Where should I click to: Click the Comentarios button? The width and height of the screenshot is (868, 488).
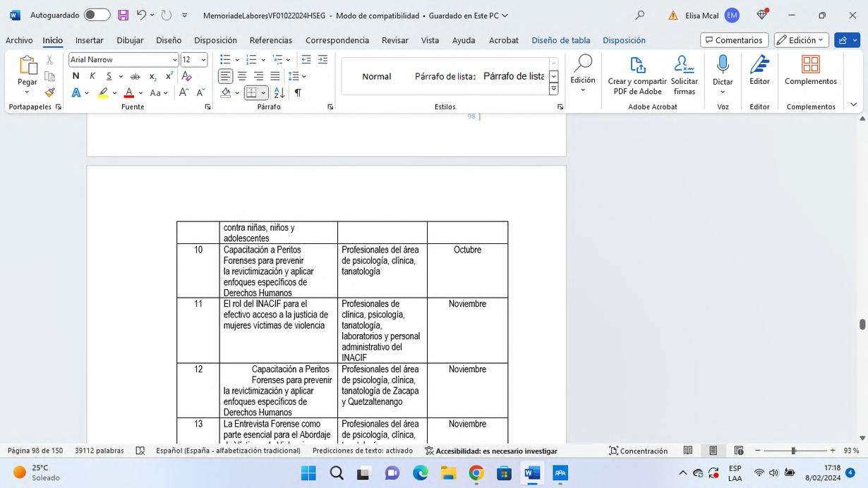(x=734, y=40)
